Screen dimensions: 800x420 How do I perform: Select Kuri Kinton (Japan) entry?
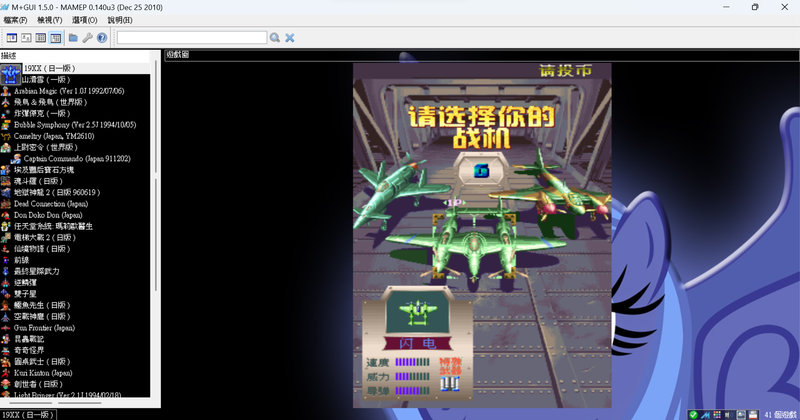43,373
